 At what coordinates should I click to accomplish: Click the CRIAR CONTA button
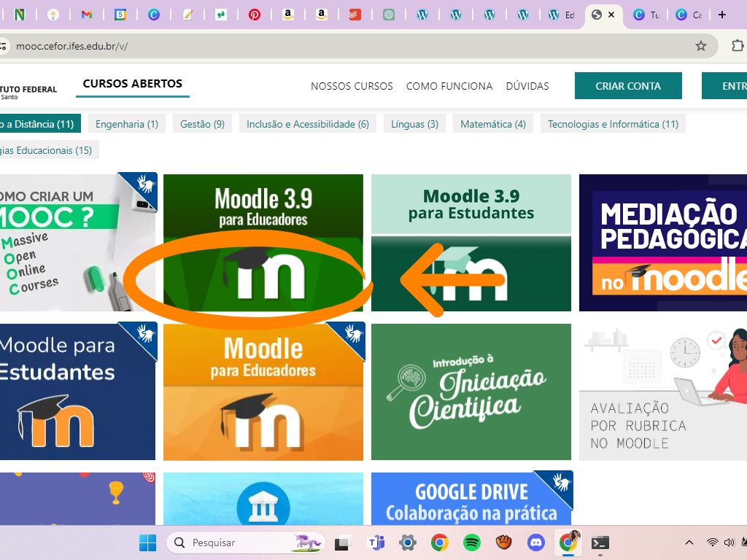(x=628, y=86)
